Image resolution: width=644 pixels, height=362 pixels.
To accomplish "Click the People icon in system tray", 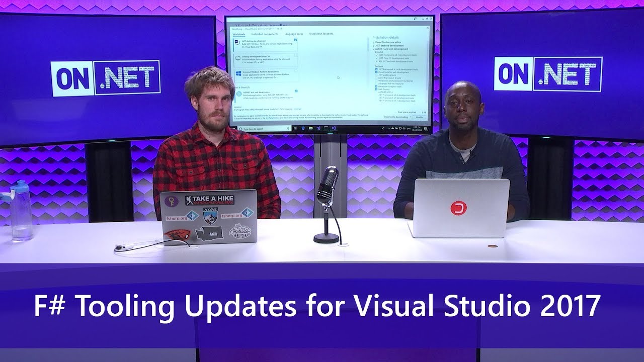I will pyautogui.click(x=383, y=129).
